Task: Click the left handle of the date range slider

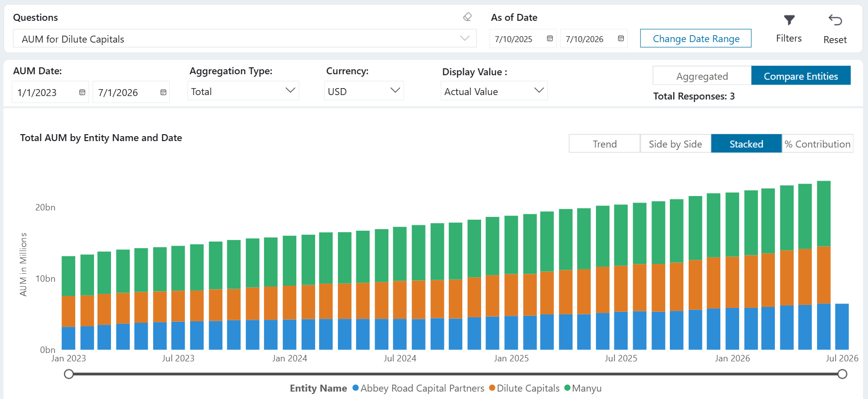Action: click(x=69, y=374)
